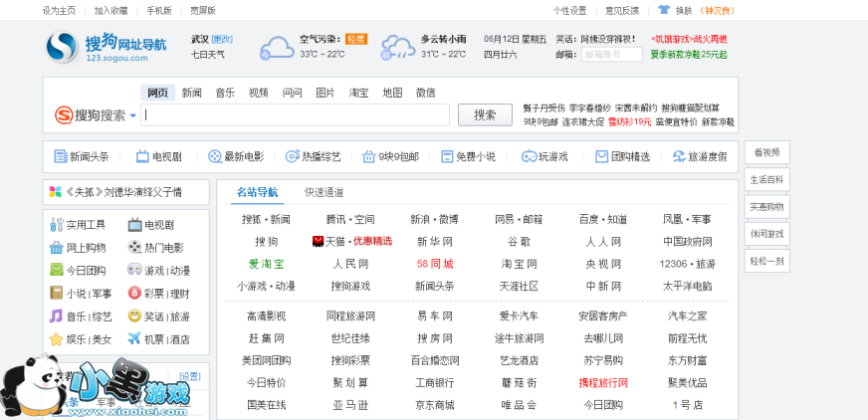Image resolution: width=868 pixels, height=420 pixels.
Task: Switch to the 名站导航 tab
Action: coord(258,192)
